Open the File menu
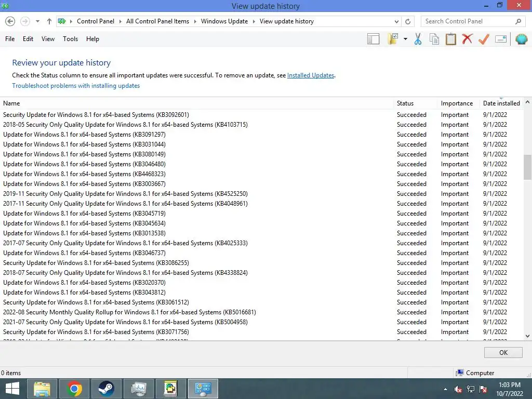This screenshot has width=532, height=399. (10, 39)
